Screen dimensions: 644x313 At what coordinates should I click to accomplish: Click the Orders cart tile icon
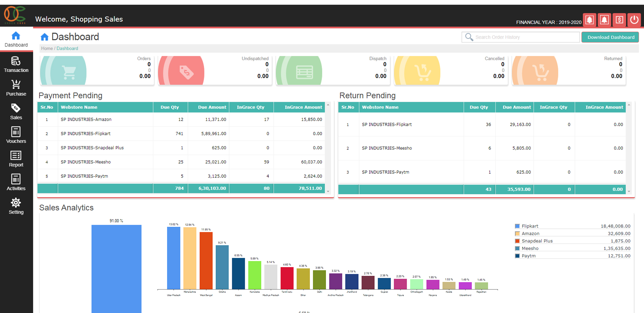(x=68, y=72)
